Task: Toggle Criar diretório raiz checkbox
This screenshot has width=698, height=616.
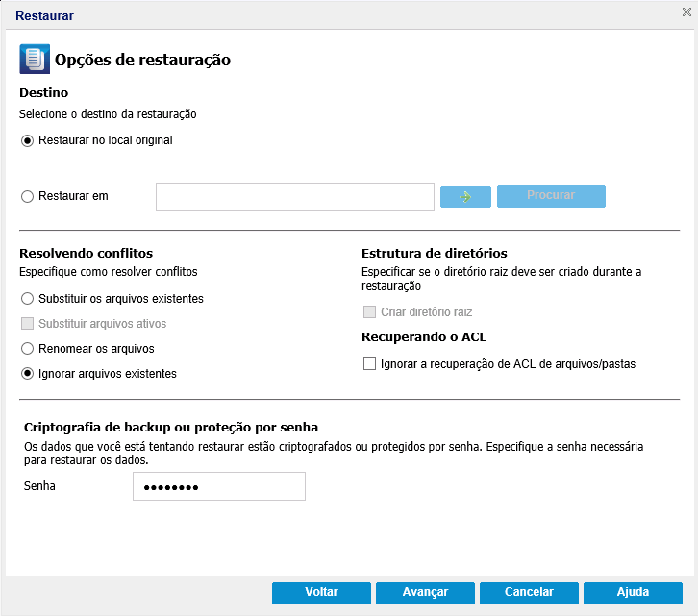Action: click(x=369, y=312)
